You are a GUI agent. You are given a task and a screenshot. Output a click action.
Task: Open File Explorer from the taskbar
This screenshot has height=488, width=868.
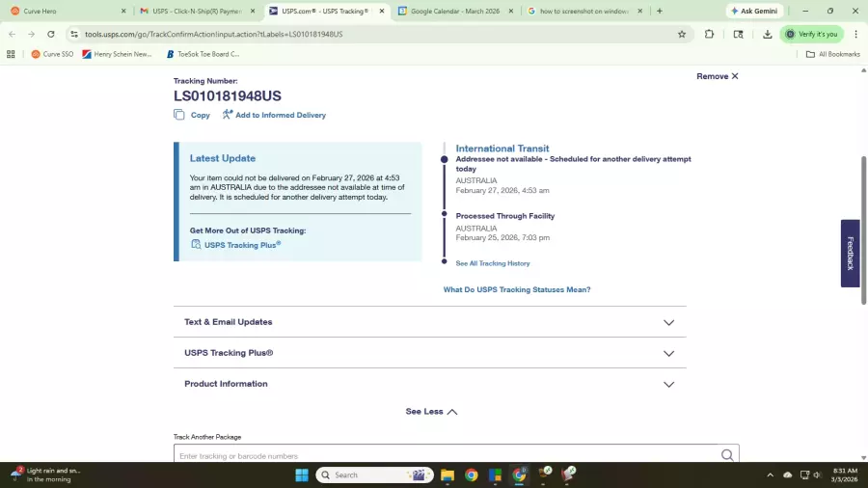(448, 474)
